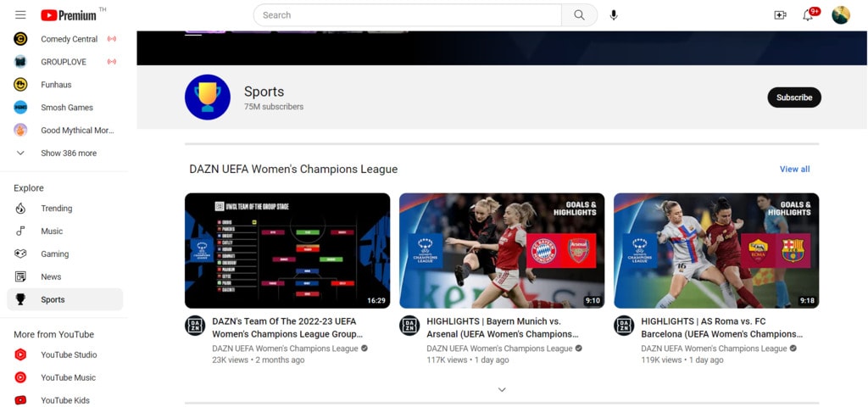Open DAZN's Team Of The 2022-23 title
The image size is (868, 407).
point(287,328)
